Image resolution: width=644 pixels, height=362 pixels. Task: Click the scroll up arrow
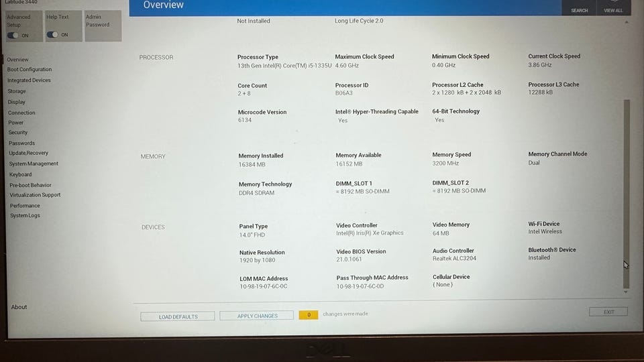[627, 22]
